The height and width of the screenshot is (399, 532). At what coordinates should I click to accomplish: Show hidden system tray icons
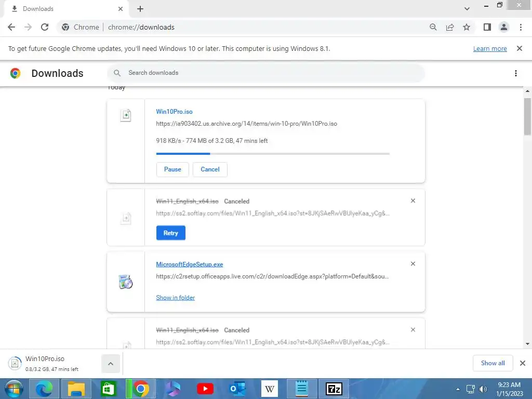[x=458, y=389]
